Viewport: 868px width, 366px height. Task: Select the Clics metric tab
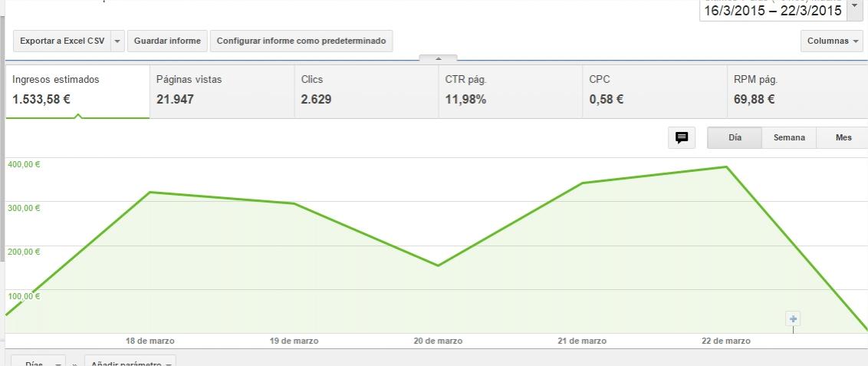tap(366, 90)
